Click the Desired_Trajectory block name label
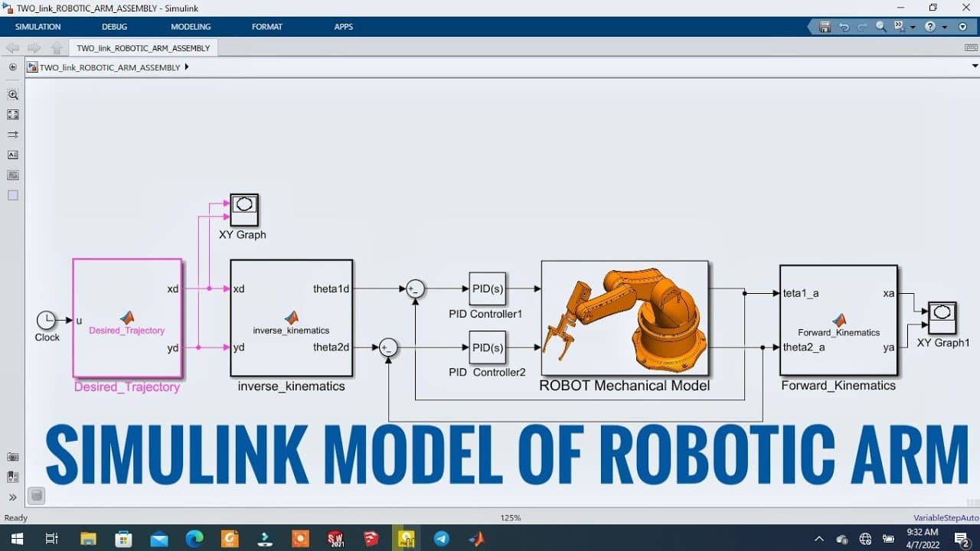The image size is (980, 551). (x=127, y=387)
